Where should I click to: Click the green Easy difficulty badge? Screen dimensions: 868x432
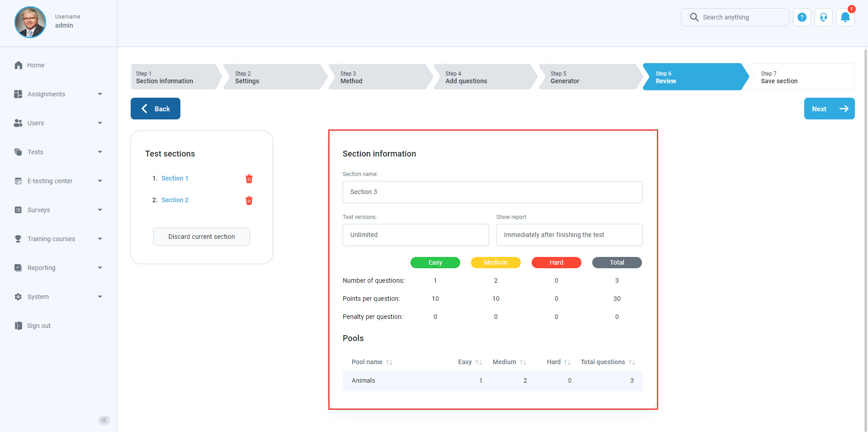(x=435, y=263)
